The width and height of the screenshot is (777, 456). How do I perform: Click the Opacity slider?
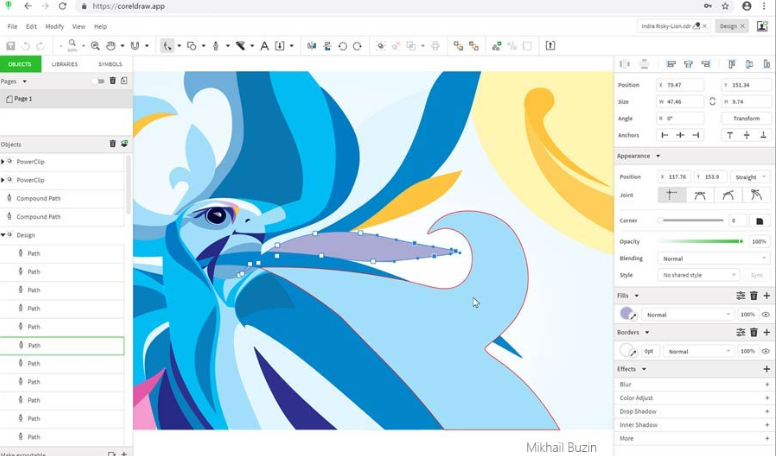click(701, 241)
